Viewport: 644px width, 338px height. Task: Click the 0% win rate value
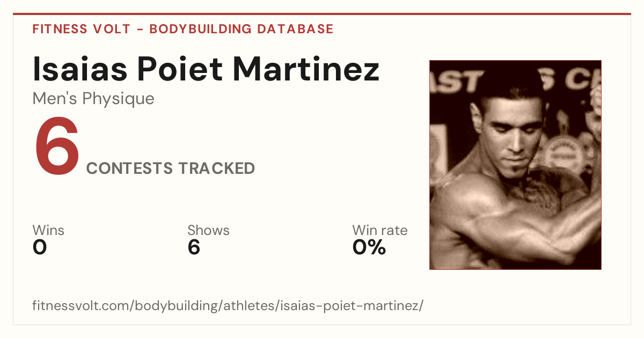point(369,248)
